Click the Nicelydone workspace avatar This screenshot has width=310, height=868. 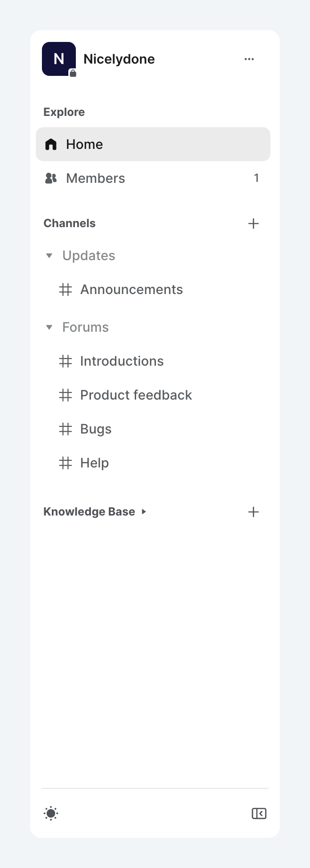[59, 59]
